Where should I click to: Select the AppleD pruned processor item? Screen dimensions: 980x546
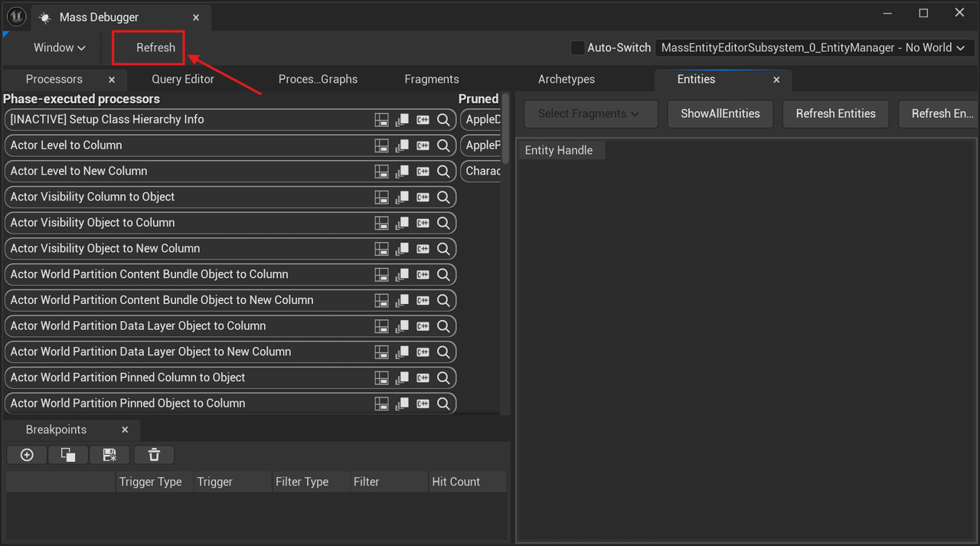(481, 119)
